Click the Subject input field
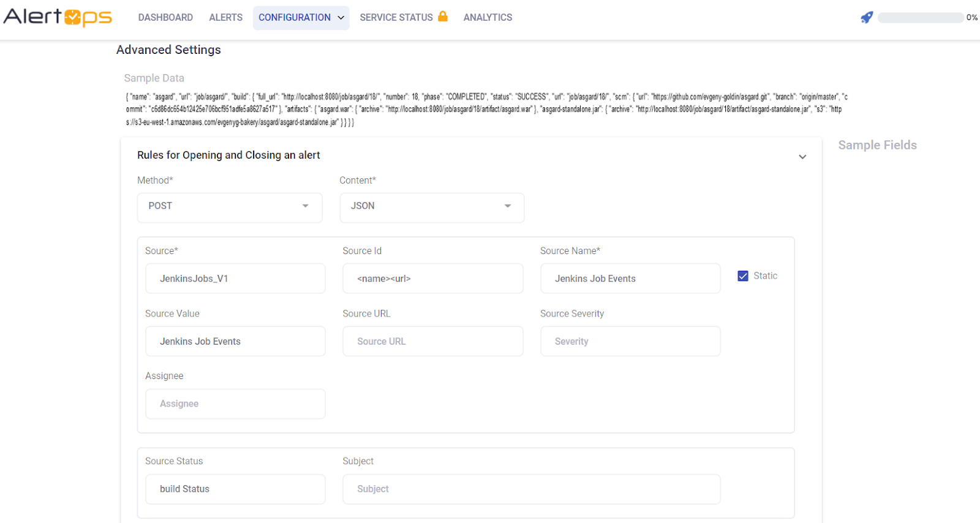 click(531, 489)
